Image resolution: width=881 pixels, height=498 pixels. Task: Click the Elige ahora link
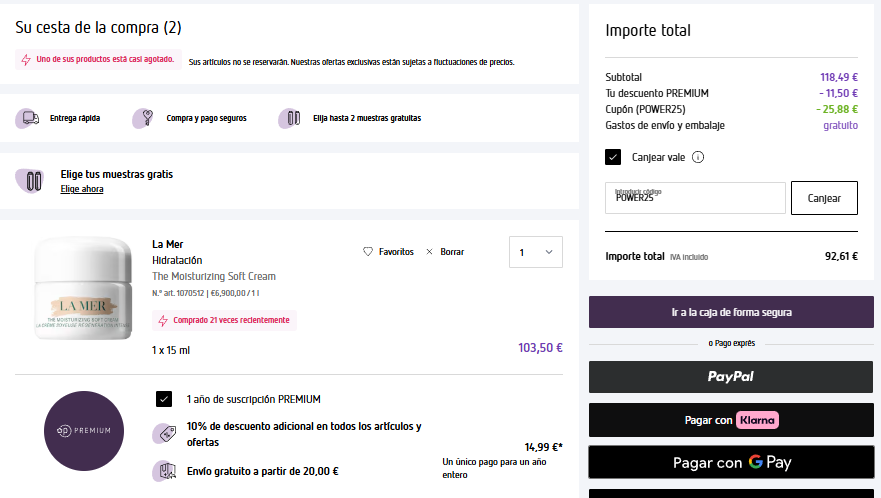tap(81, 189)
